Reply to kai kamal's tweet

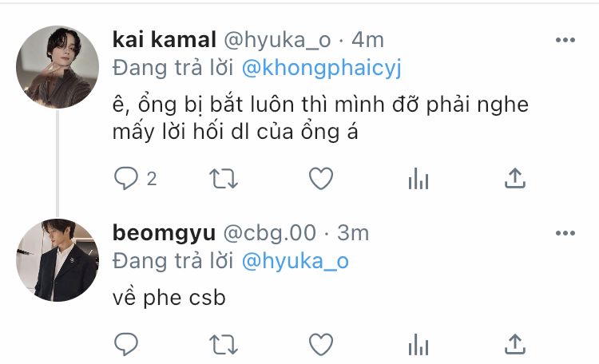(126, 178)
